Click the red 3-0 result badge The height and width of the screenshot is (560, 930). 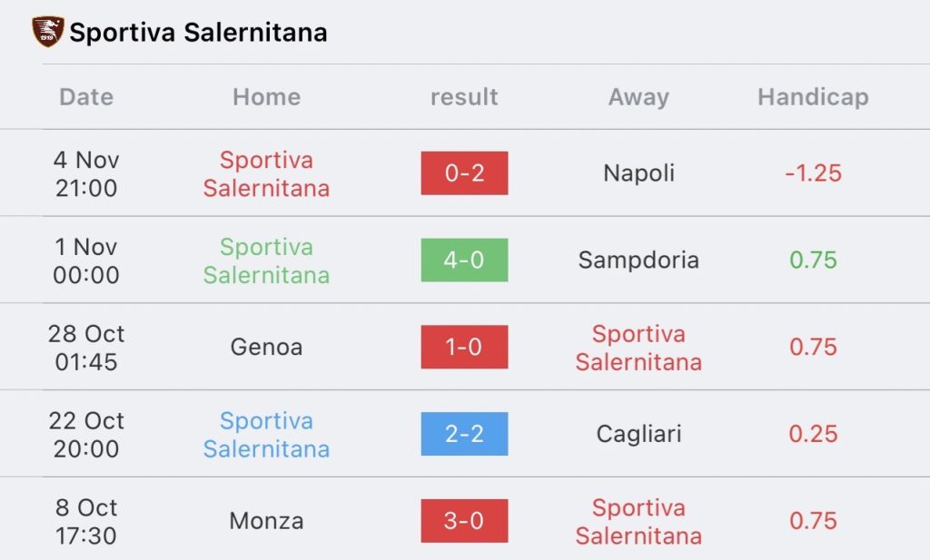pos(464,521)
